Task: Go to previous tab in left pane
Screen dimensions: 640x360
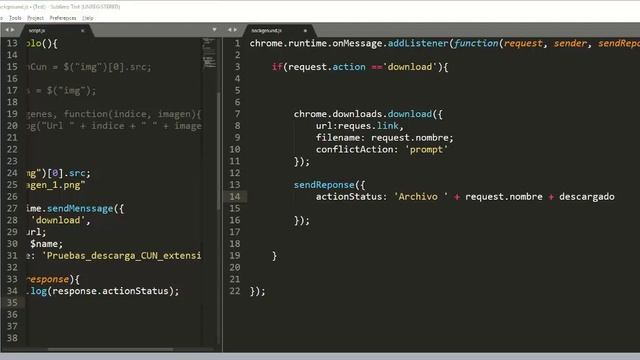Action: point(7,30)
